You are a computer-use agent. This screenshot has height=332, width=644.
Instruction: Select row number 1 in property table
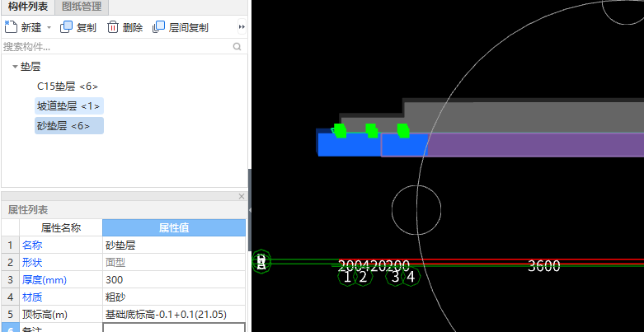coord(10,245)
